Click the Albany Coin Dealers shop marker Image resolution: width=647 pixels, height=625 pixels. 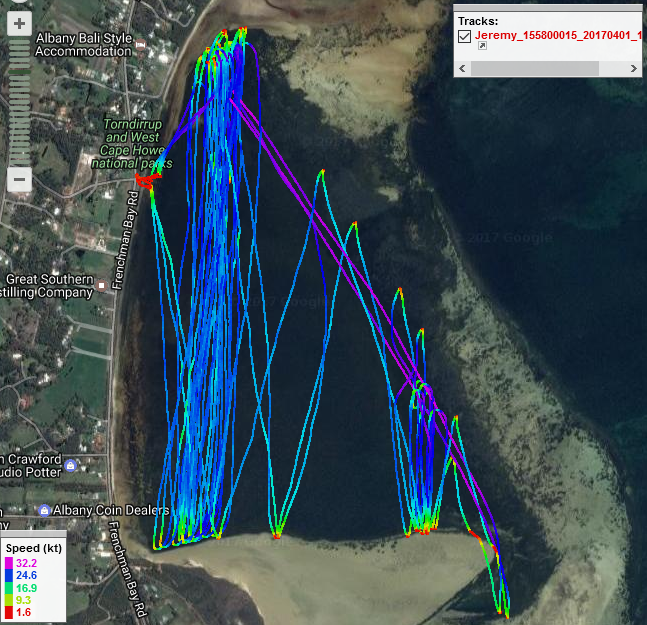click(x=44, y=511)
